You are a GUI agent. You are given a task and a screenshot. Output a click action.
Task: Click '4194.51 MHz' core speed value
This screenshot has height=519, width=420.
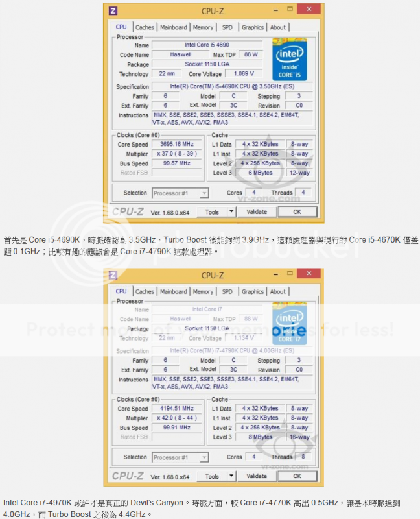coord(177,408)
